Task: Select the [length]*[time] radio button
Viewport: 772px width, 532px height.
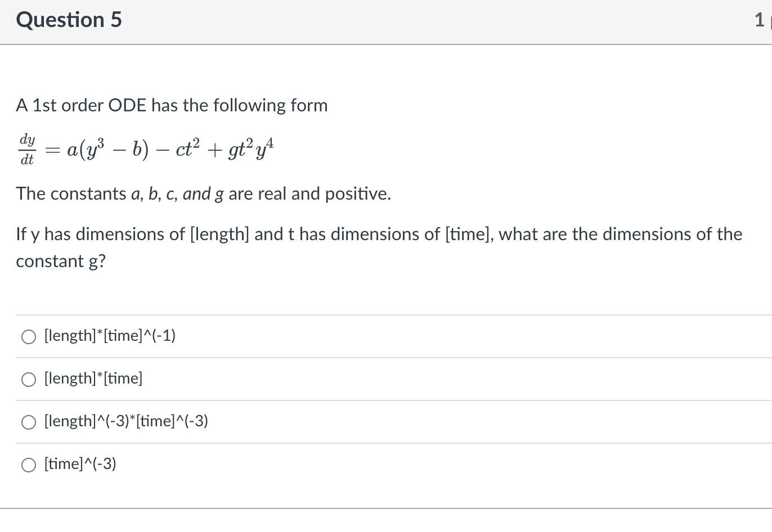Action: [28, 379]
